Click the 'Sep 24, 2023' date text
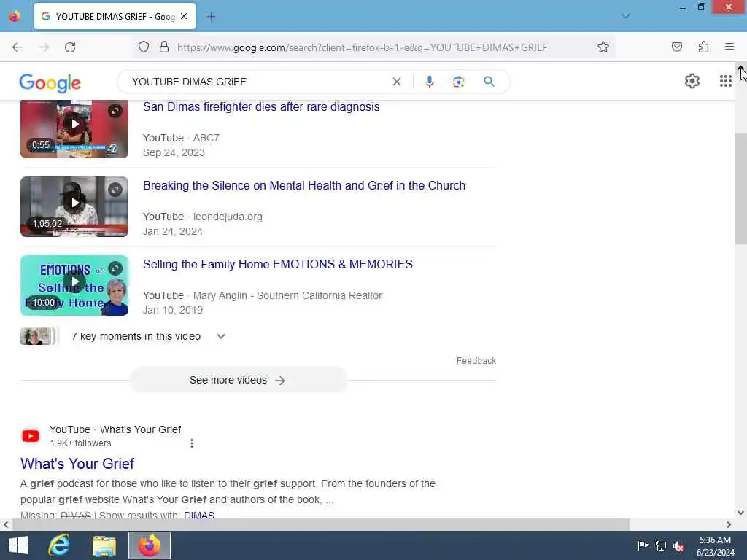The height and width of the screenshot is (560, 747). [174, 153]
